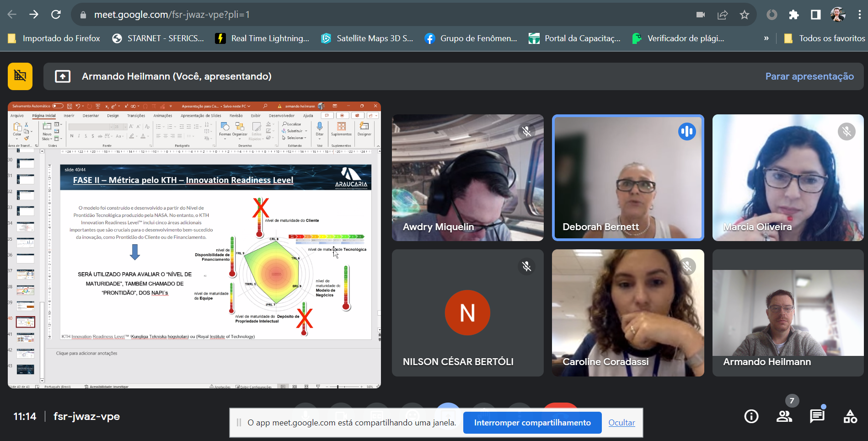Open font name combo box
This screenshot has width=868, height=441.
point(90,127)
